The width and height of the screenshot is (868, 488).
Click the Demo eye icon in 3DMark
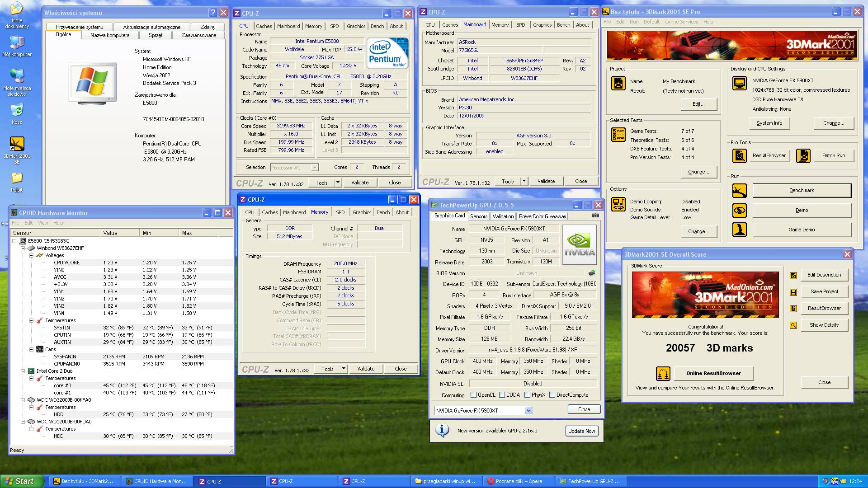740,210
